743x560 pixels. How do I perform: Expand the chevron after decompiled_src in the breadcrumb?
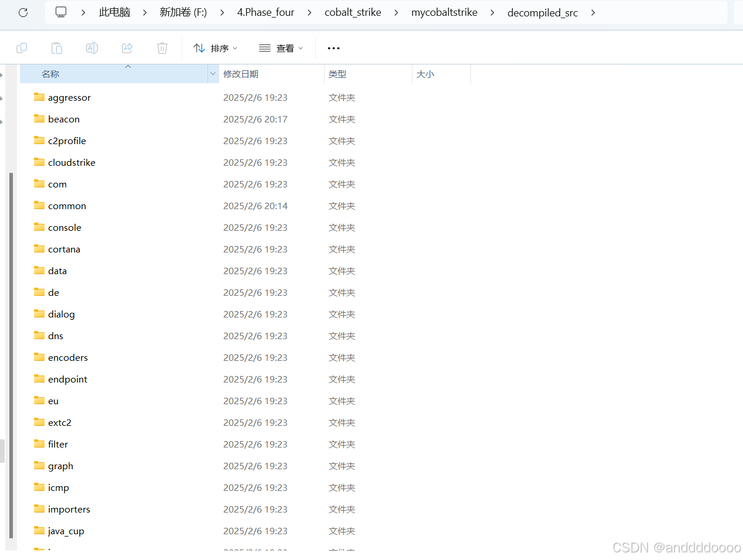tap(593, 12)
